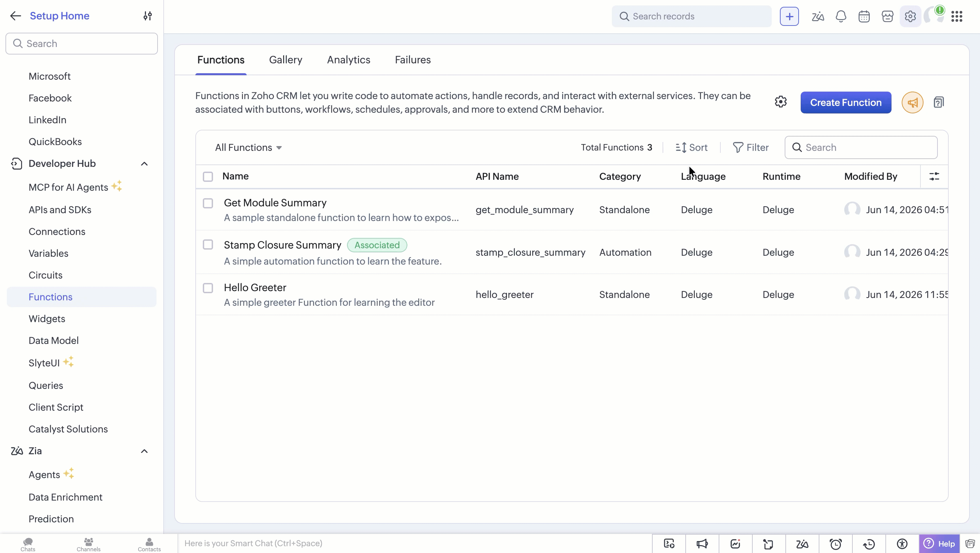Click the hello_greeter API name cell

click(504, 295)
